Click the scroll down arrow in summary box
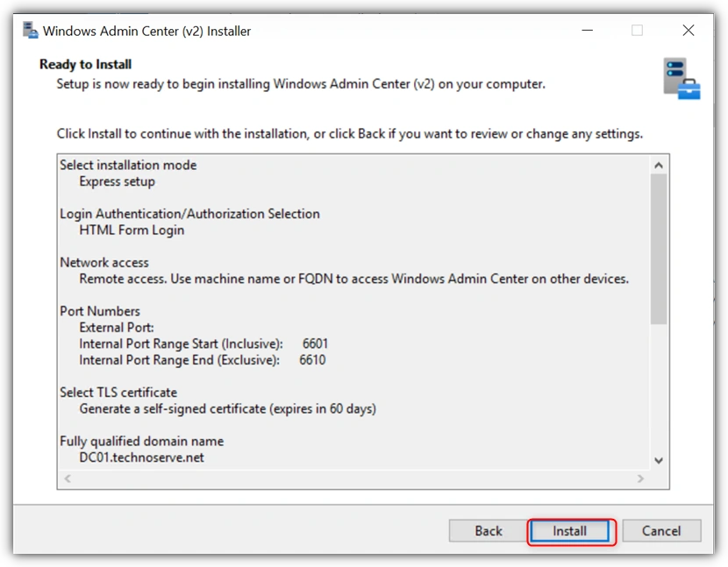The image size is (728, 567). pos(659,460)
